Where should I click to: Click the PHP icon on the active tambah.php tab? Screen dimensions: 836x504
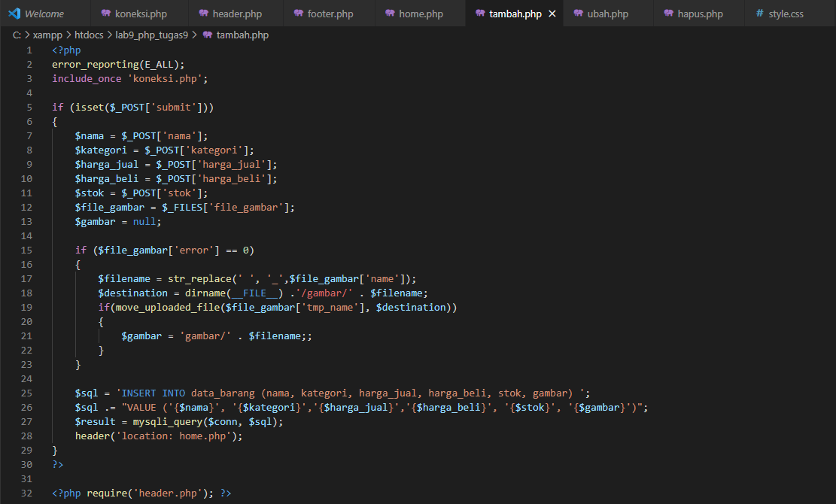click(481, 13)
